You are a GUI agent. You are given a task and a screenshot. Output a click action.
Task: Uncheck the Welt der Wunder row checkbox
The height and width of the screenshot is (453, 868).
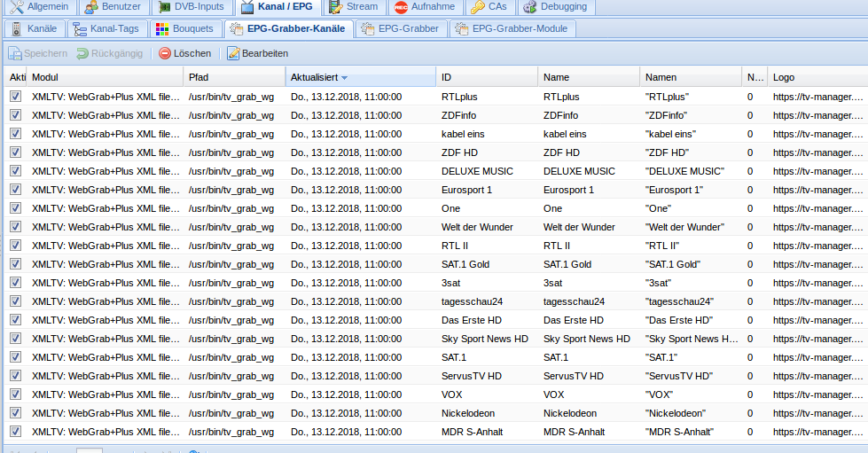click(x=15, y=227)
